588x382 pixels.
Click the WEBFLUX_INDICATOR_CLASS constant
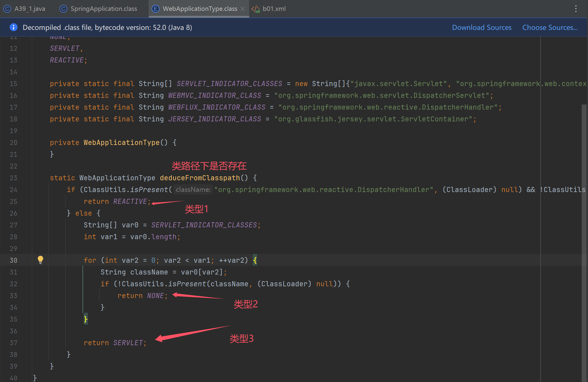click(x=217, y=107)
